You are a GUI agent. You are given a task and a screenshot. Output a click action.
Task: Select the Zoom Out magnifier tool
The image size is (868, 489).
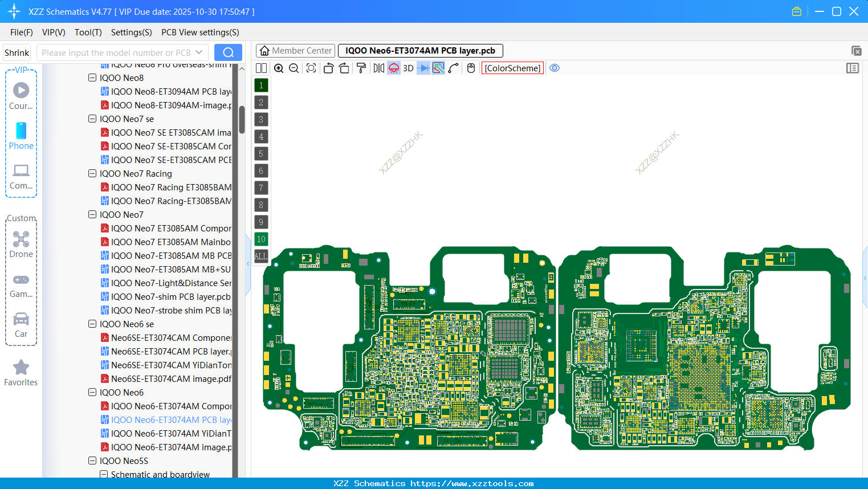point(294,68)
